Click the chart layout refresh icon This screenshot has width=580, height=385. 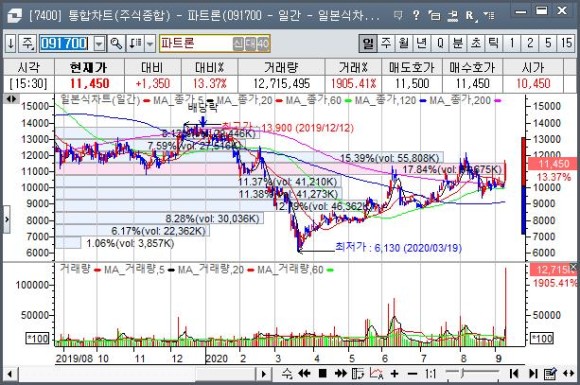click(358, 374)
